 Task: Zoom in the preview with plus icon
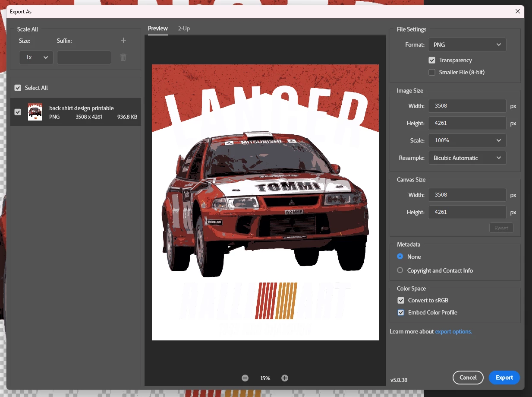[285, 378]
